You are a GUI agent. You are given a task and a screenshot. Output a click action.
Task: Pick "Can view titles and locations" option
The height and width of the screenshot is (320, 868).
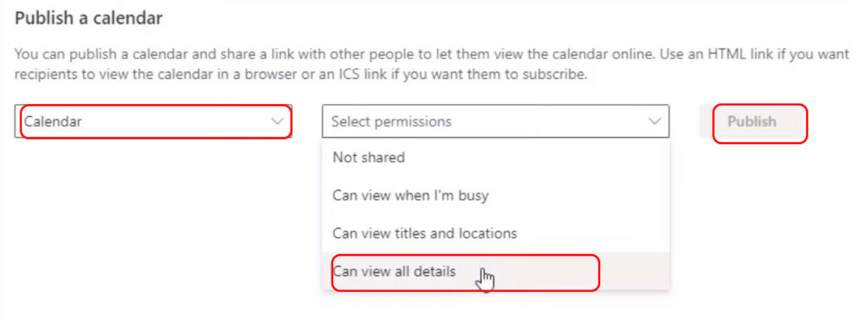click(495, 234)
